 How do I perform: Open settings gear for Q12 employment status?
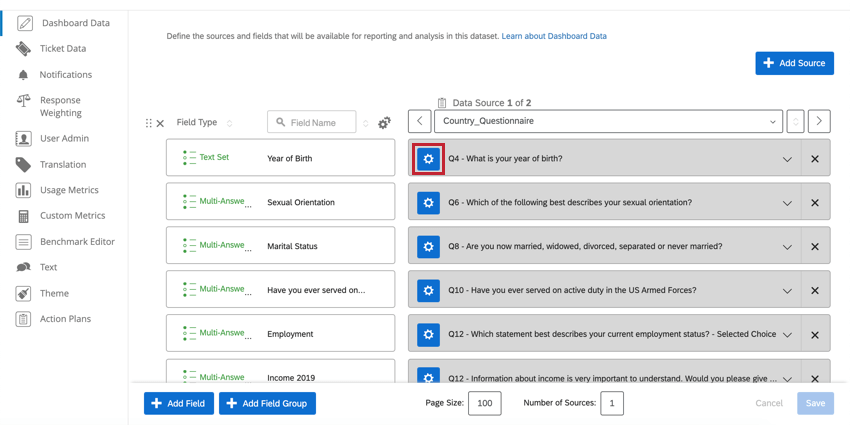(428, 334)
